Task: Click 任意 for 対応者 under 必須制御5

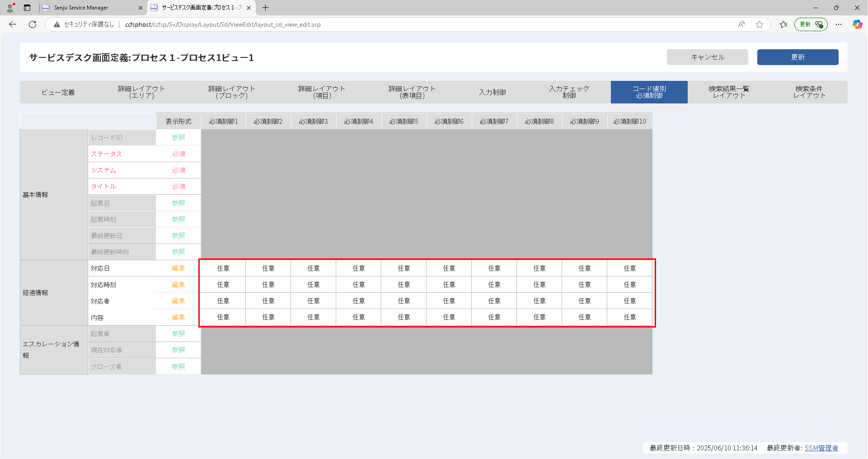Action: point(404,301)
